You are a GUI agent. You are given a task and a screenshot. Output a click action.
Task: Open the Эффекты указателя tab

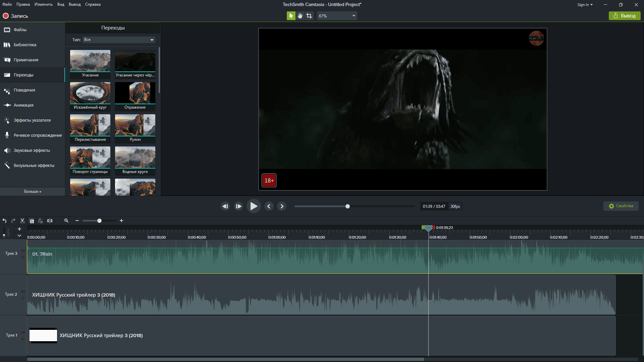tap(33, 120)
